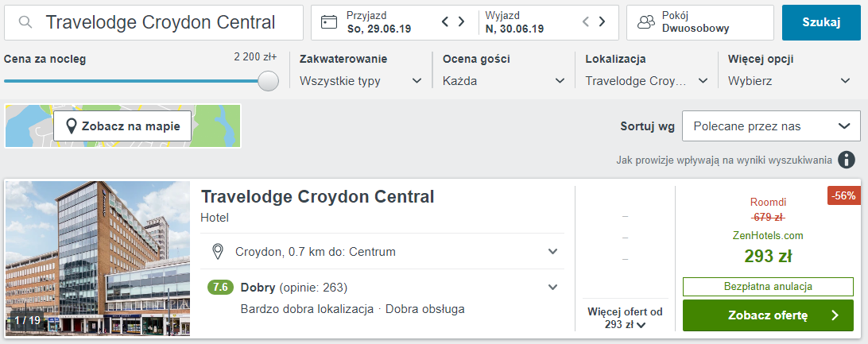Click the info icon about commissions
The image size is (868, 344).
(x=846, y=160)
